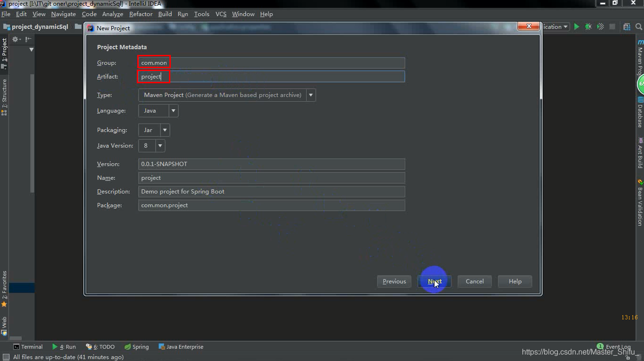The image size is (644, 361).
Task: Open Project Structure icon in toolbar
Action: click(626, 27)
